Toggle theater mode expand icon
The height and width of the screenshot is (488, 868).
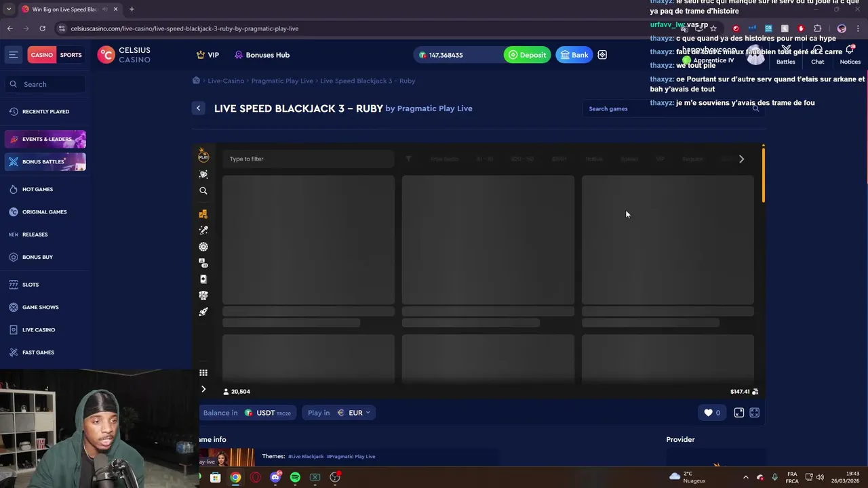(739, 413)
